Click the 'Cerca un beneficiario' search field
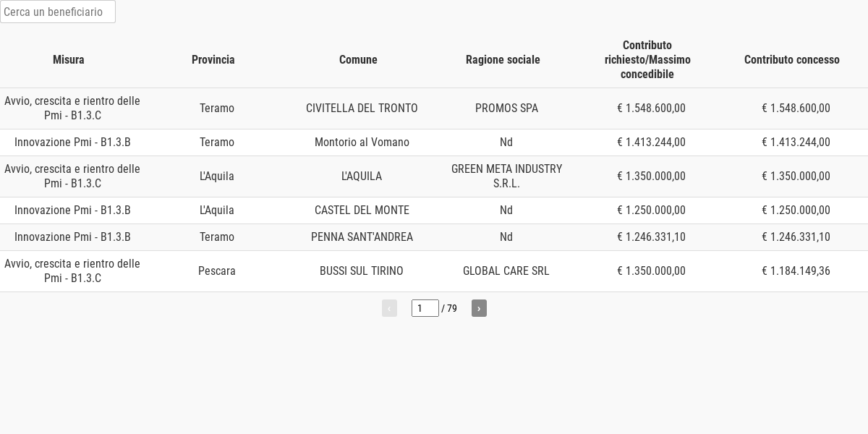The height and width of the screenshot is (434, 868). (58, 12)
